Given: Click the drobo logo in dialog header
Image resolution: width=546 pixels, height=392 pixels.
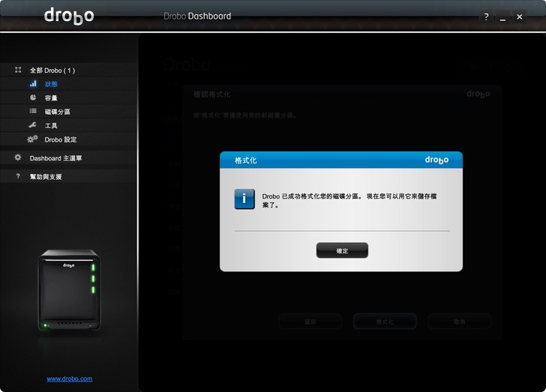Looking at the screenshot, I should click(x=436, y=160).
